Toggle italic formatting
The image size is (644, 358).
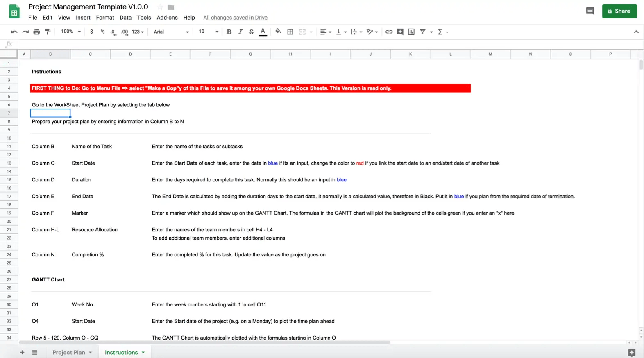click(x=240, y=32)
